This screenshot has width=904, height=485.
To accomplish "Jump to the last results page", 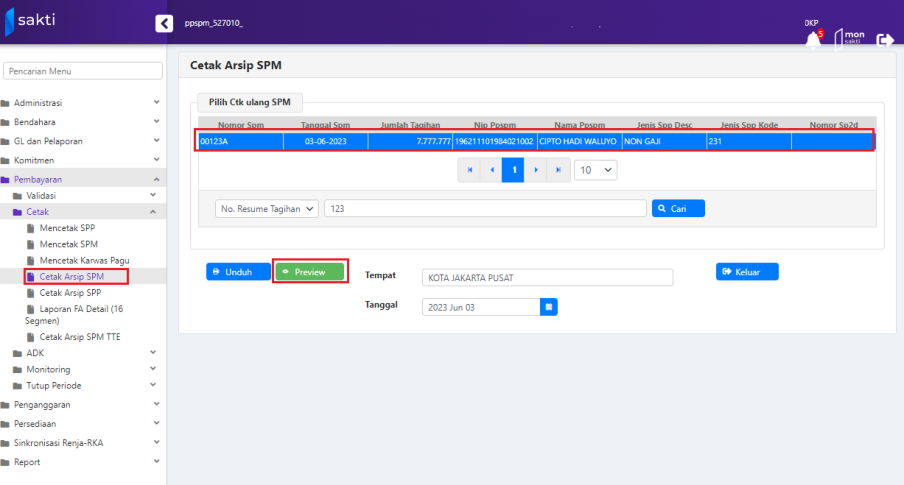I will point(559,170).
